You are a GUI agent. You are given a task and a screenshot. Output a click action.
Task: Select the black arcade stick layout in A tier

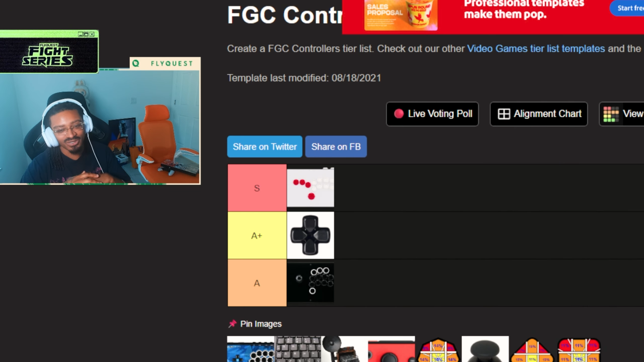point(310,283)
